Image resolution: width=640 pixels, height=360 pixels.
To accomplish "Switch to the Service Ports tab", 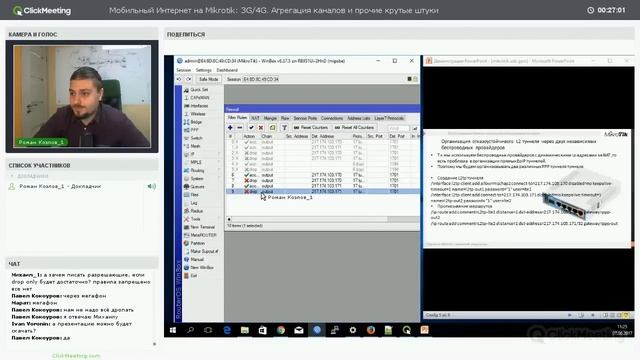I will coord(305,118).
